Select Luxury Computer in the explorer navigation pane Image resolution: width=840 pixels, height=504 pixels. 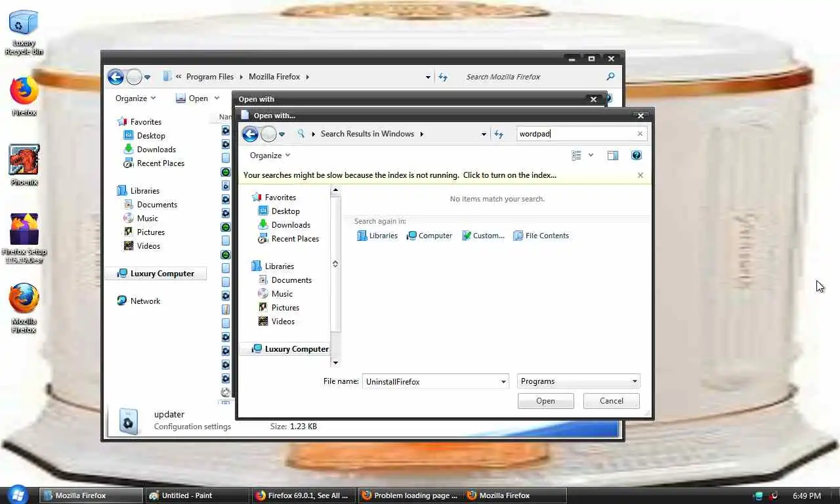click(156, 274)
